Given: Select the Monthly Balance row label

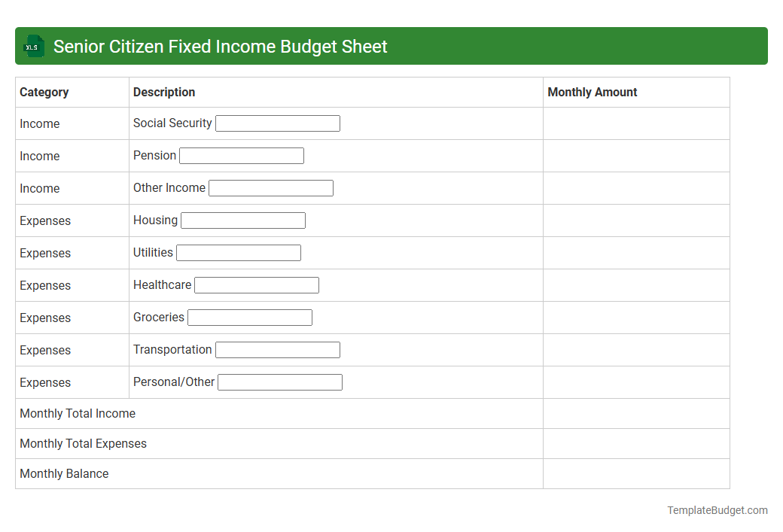Looking at the screenshot, I should click(63, 473).
